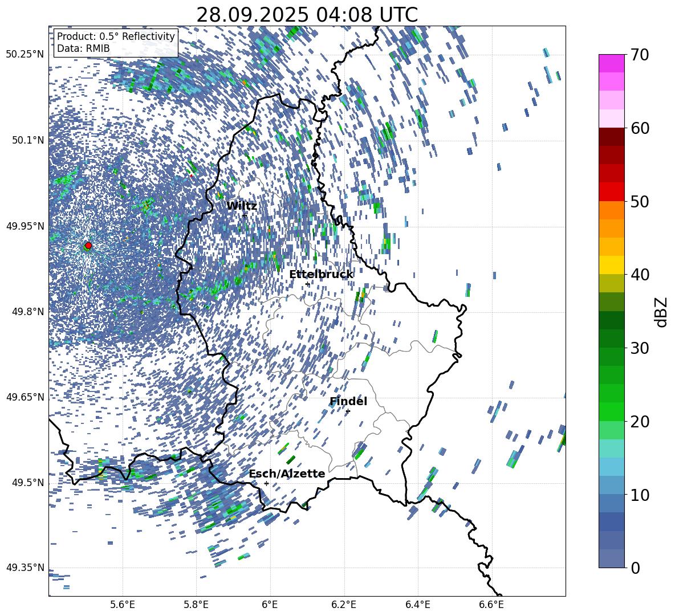Click the cross marker under Findel
This screenshot has height=616, width=675.
(x=348, y=411)
